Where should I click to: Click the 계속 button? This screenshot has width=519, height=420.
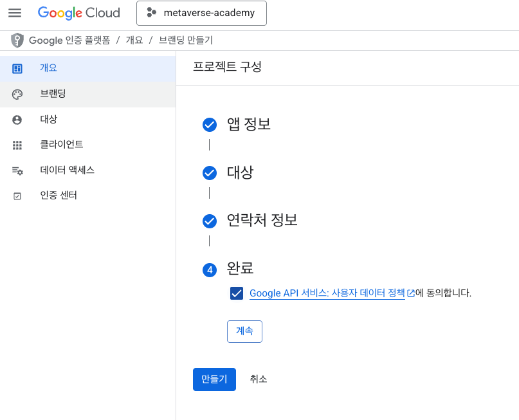point(244,331)
